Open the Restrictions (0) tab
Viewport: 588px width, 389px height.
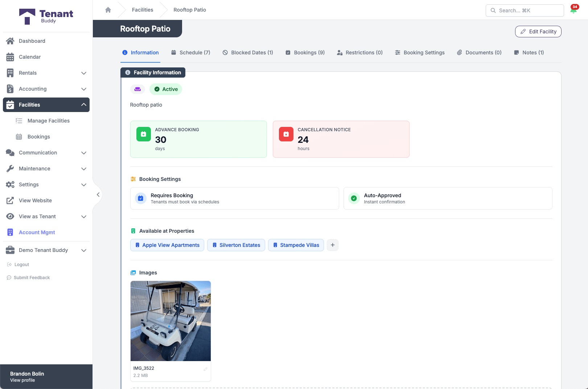360,53
